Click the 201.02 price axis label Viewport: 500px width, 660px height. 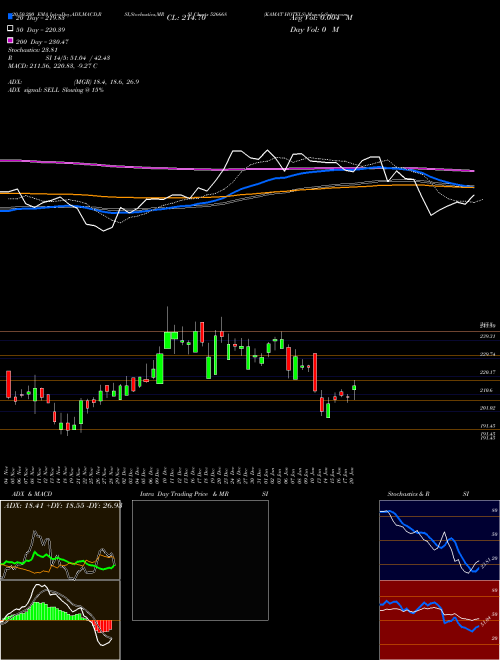pos(487,408)
